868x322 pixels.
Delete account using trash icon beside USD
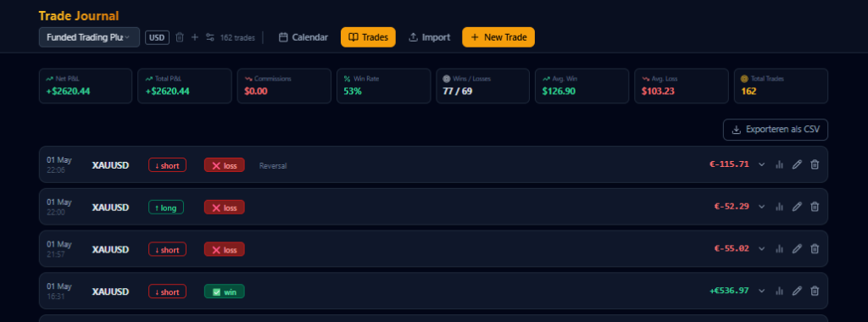pyautogui.click(x=180, y=37)
